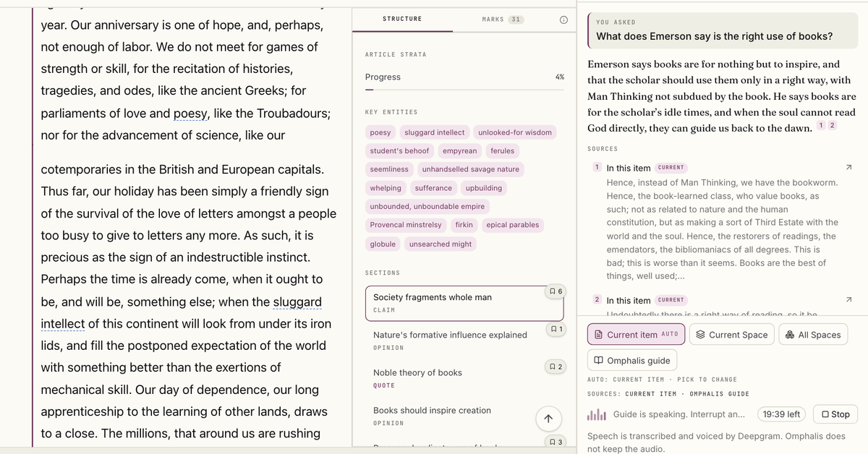Screen dimensions: 868x454
Task: Click source 1 In this item heading
Action: point(628,168)
